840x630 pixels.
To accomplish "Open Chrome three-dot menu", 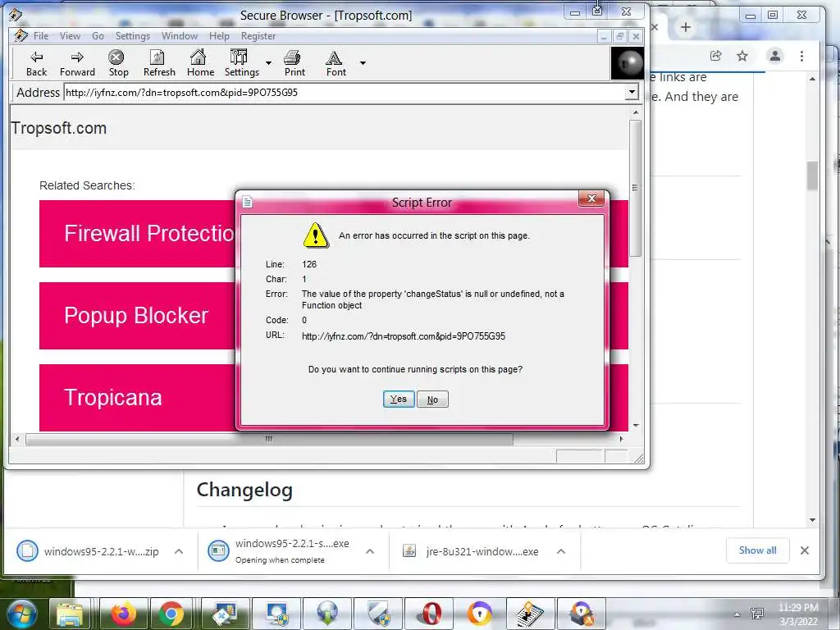I will coord(801,56).
